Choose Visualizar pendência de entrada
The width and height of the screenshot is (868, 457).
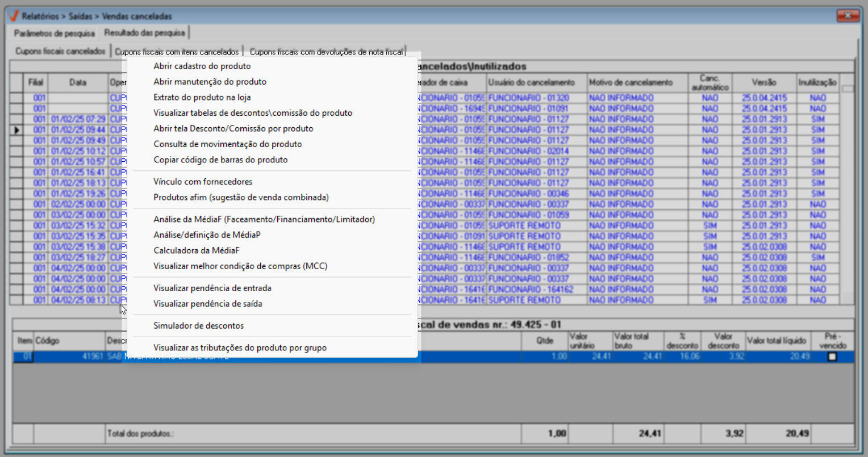[212, 288]
